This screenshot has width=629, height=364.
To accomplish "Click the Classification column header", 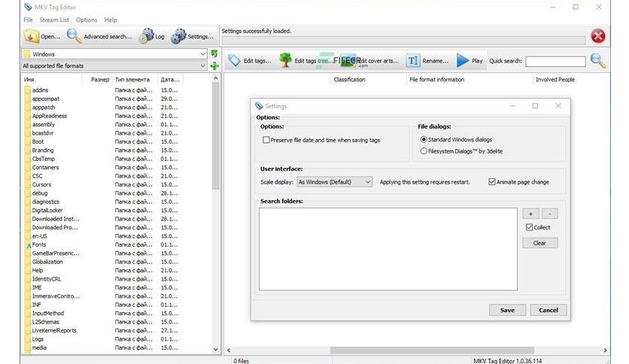I will (x=349, y=80).
